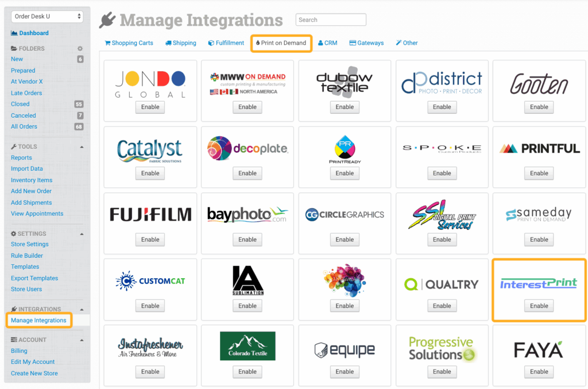
Task: Open the Order Desk U store dropdown
Action: pyautogui.click(x=47, y=17)
